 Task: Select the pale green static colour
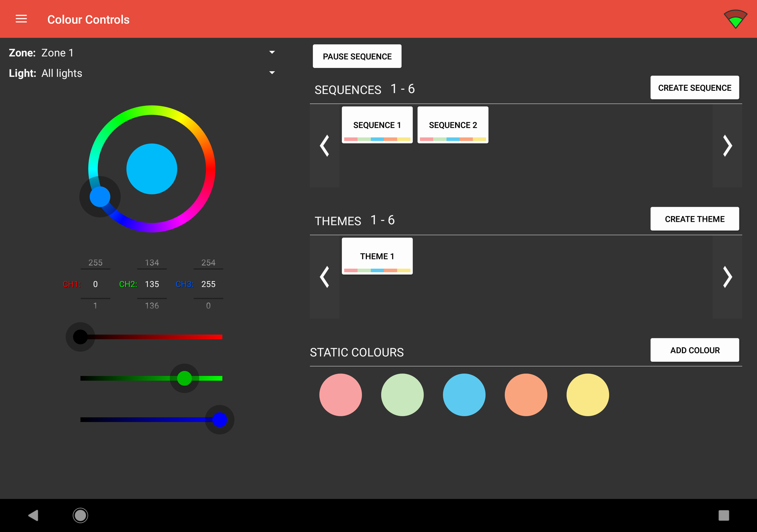pyautogui.click(x=402, y=395)
